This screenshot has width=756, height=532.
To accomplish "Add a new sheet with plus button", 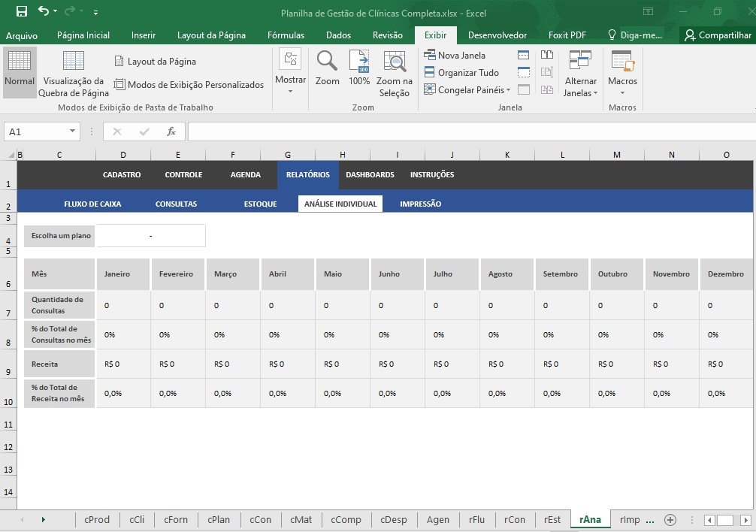I will coord(670,519).
